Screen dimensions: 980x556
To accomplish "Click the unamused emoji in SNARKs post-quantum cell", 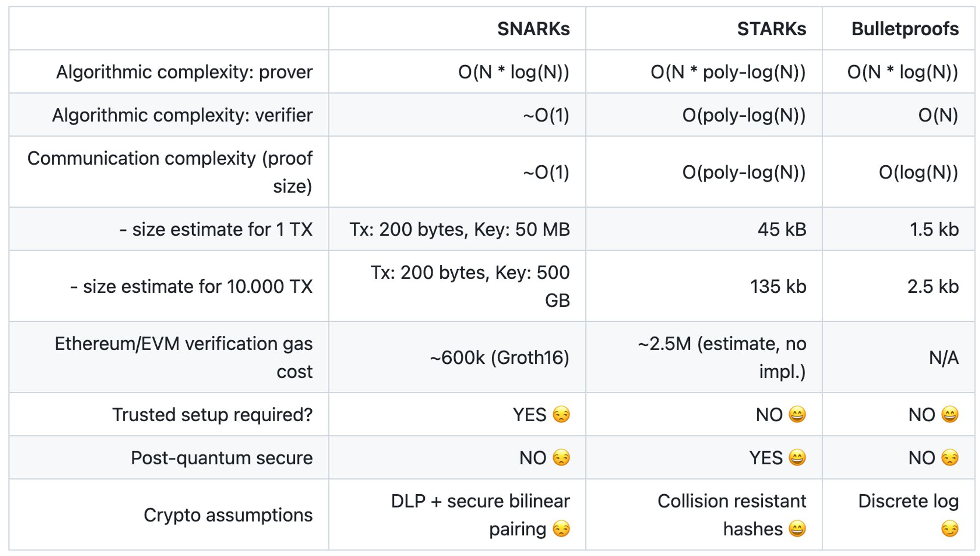I will [x=561, y=458].
